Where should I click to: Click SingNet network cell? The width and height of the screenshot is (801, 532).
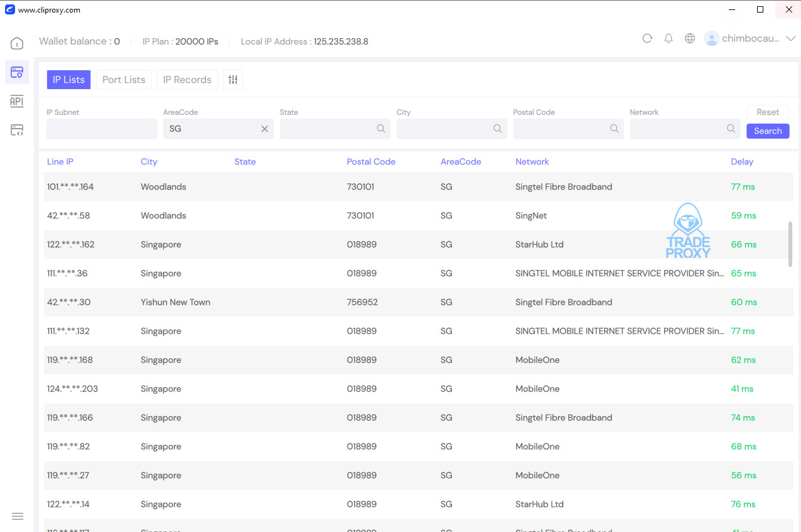531,216
